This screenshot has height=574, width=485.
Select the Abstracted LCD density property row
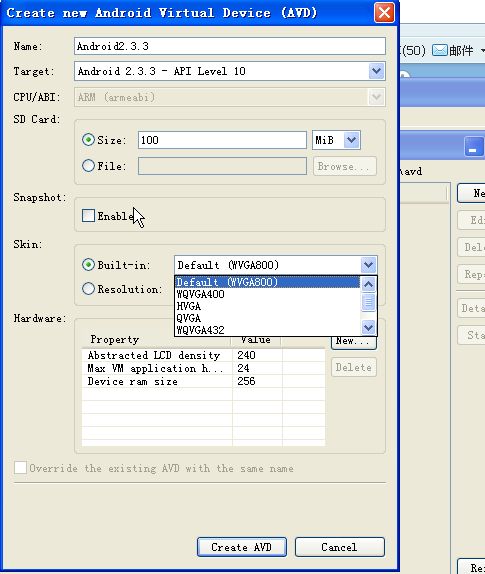(x=203, y=355)
